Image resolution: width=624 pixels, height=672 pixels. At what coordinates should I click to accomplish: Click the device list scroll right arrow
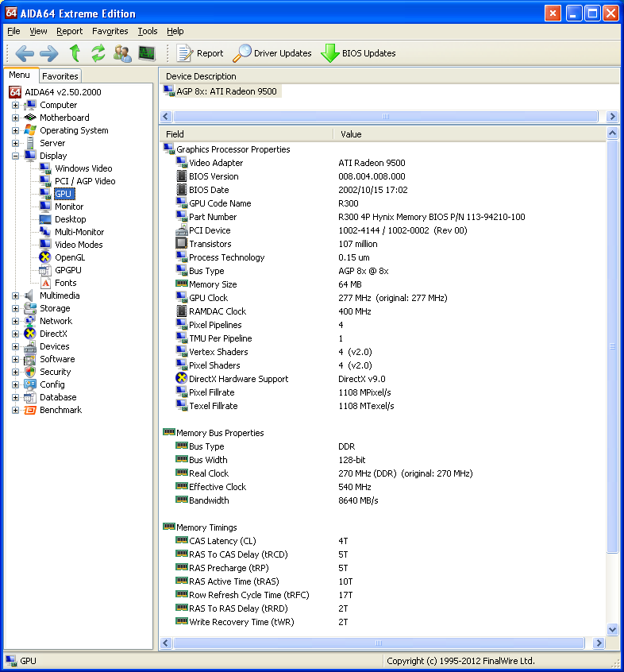[x=612, y=116]
